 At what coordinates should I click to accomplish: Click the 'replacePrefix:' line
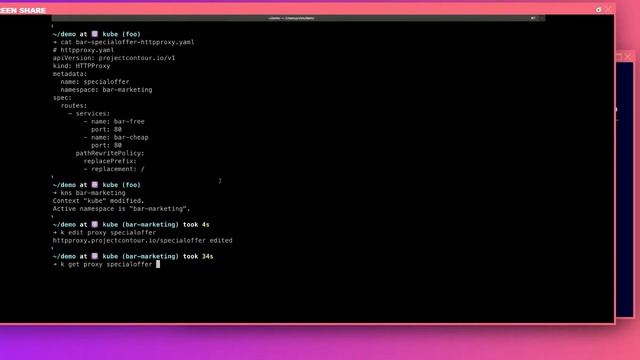click(x=110, y=161)
